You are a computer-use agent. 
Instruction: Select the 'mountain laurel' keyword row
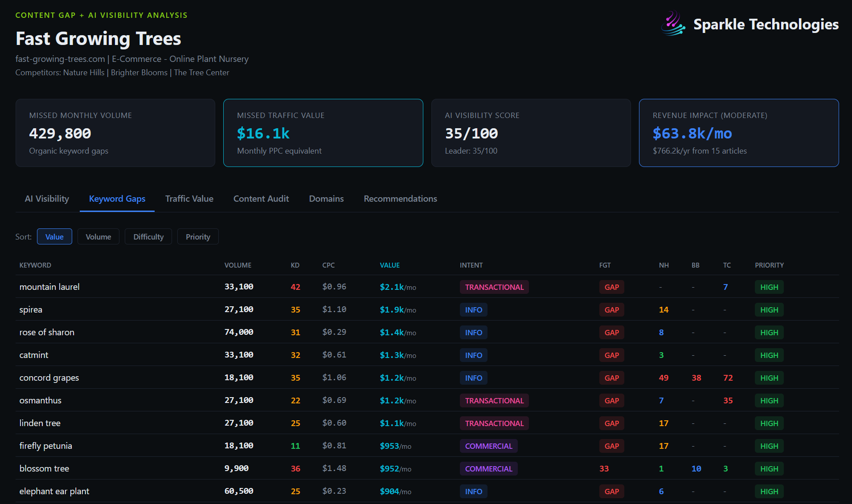pos(427,287)
